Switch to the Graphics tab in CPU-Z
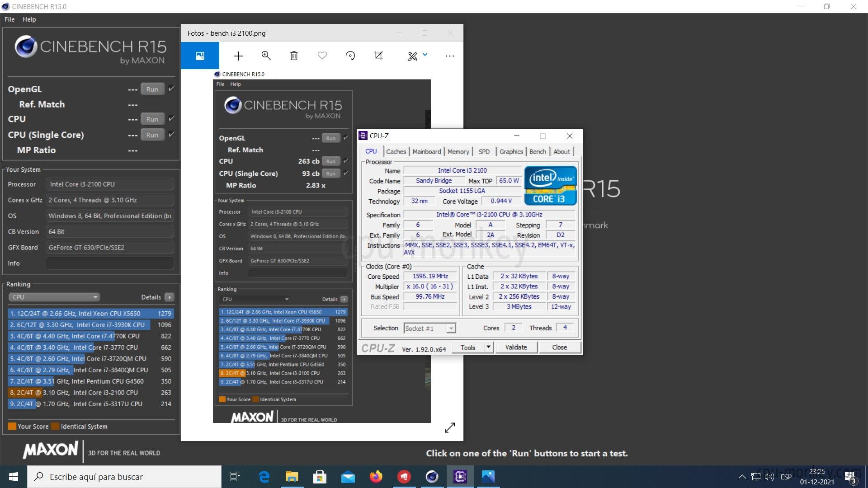Screen dimensions: 868x488 coord(511,152)
